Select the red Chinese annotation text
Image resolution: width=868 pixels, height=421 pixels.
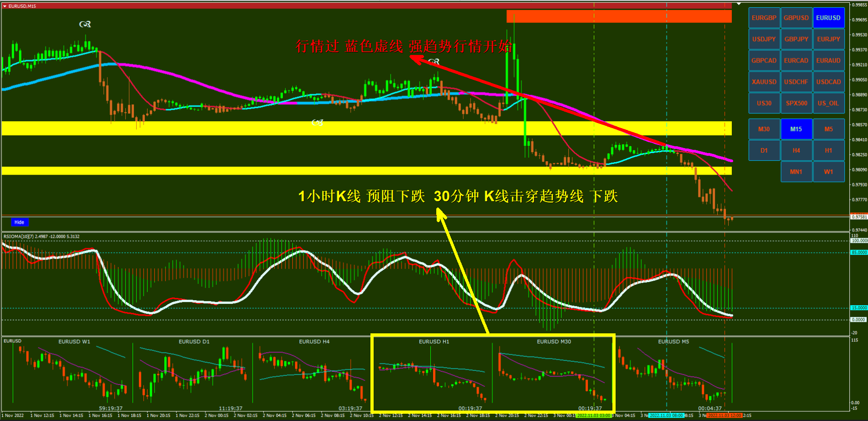click(x=404, y=46)
